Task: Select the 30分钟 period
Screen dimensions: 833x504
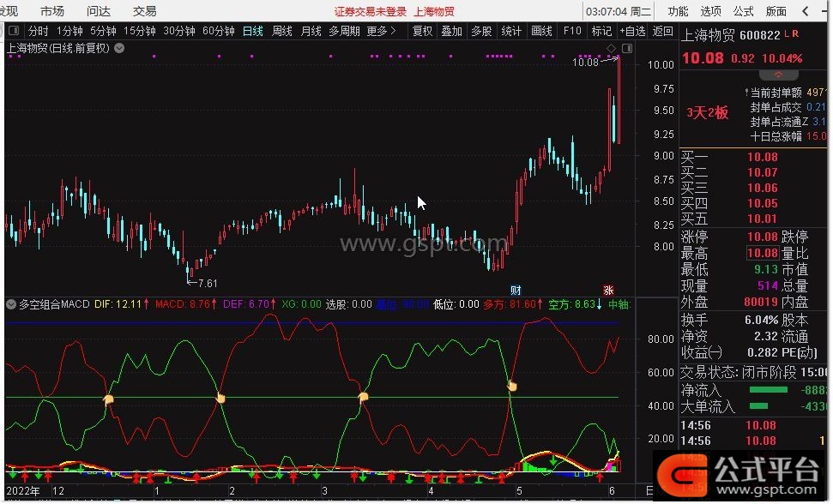Action: point(179,32)
